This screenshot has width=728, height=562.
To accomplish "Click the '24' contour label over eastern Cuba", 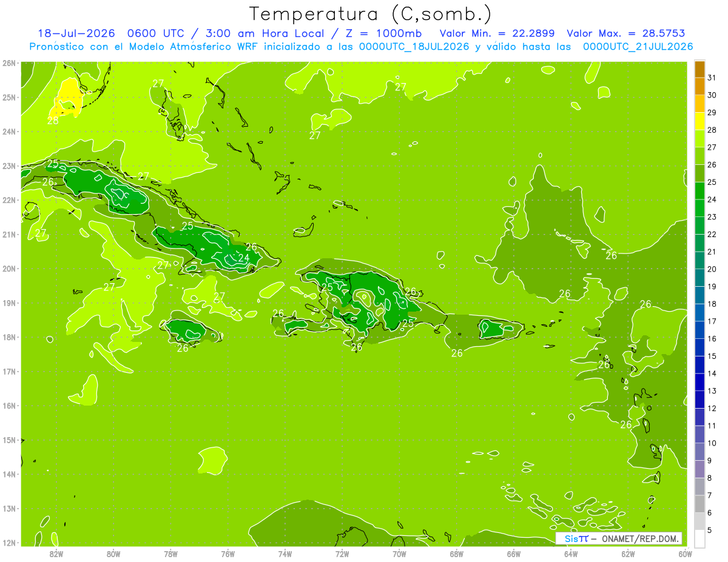I will click(243, 258).
